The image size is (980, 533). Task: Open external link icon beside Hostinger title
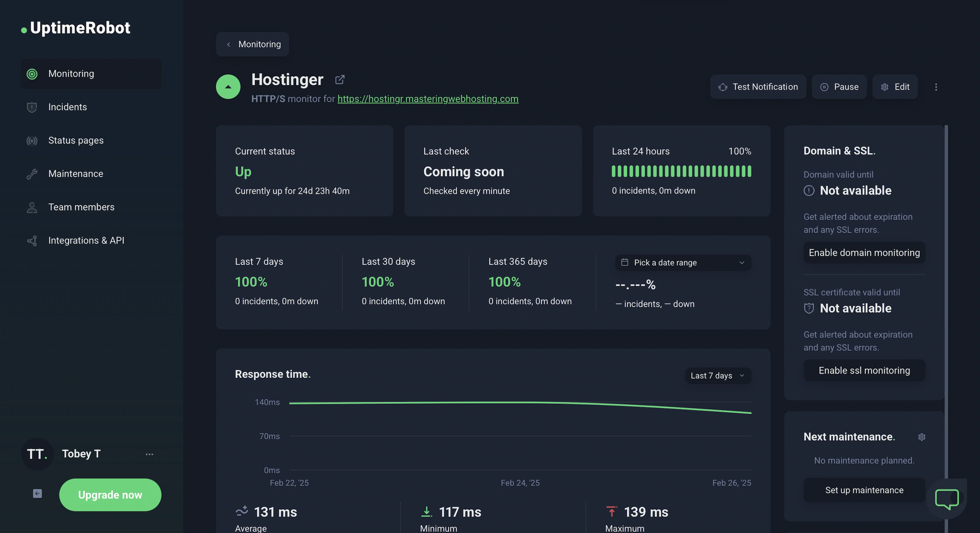tap(340, 79)
